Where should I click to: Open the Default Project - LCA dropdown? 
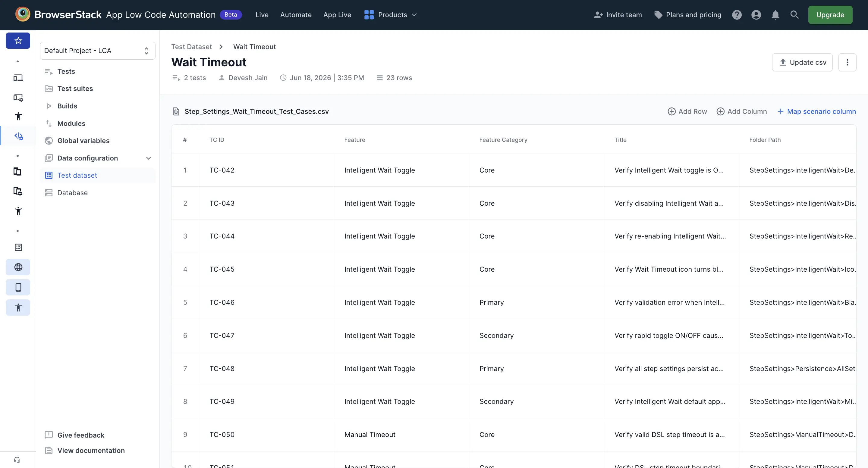pos(98,51)
